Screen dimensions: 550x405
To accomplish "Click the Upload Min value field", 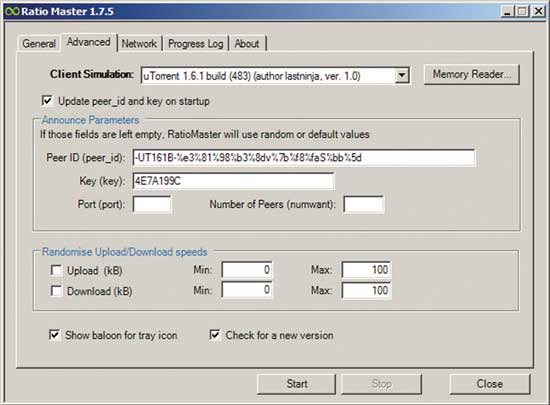I will (x=247, y=270).
